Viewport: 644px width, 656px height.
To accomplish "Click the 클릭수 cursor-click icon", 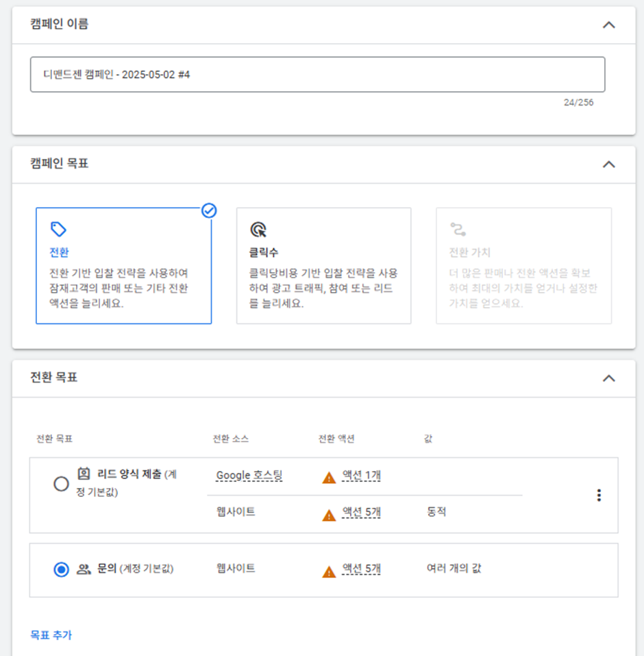I will click(x=258, y=229).
